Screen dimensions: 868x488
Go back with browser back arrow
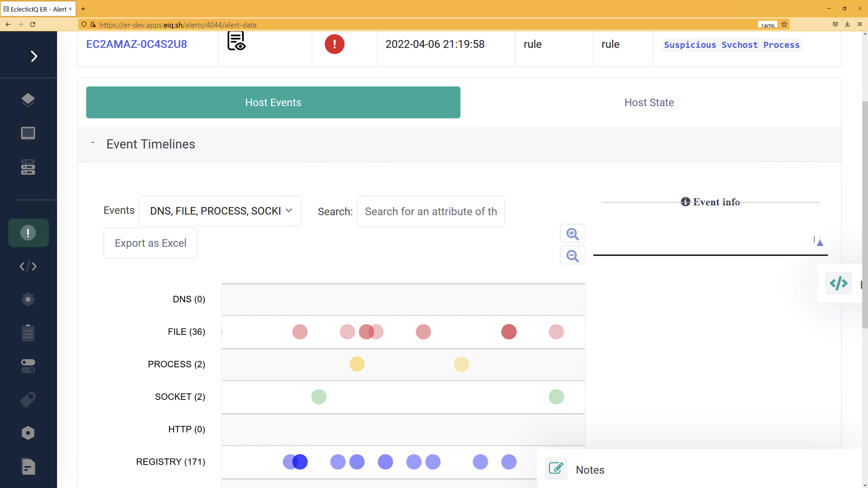(8, 24)
